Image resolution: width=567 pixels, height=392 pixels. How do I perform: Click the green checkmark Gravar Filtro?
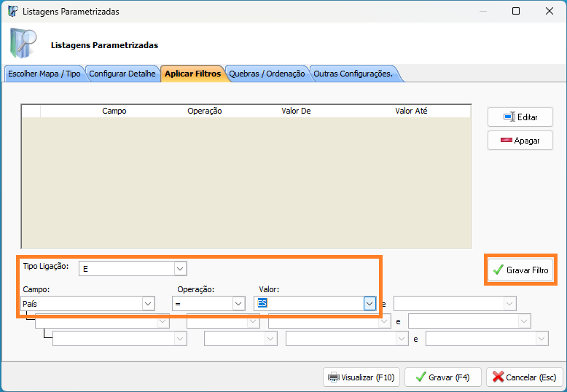point(498,270)
